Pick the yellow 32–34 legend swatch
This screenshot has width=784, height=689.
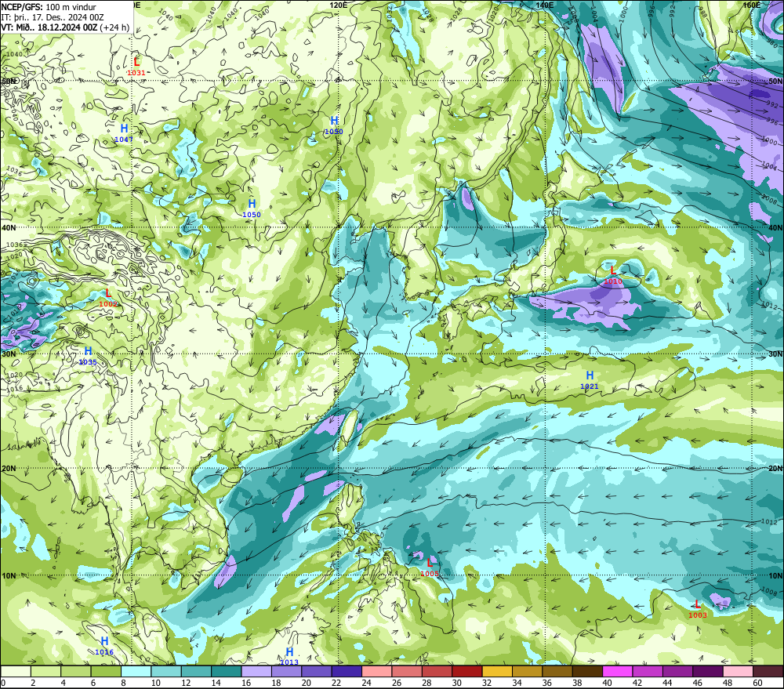click(497, 671)
